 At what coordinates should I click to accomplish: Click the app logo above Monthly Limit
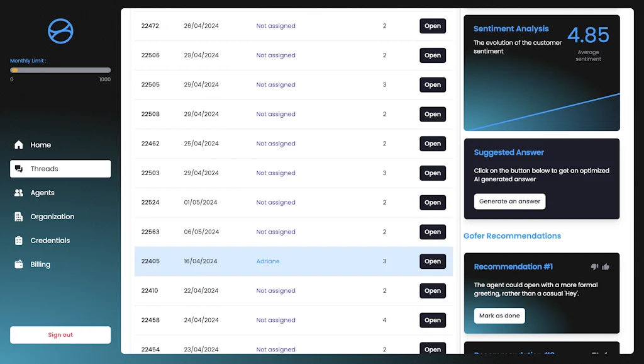(60, 32)
